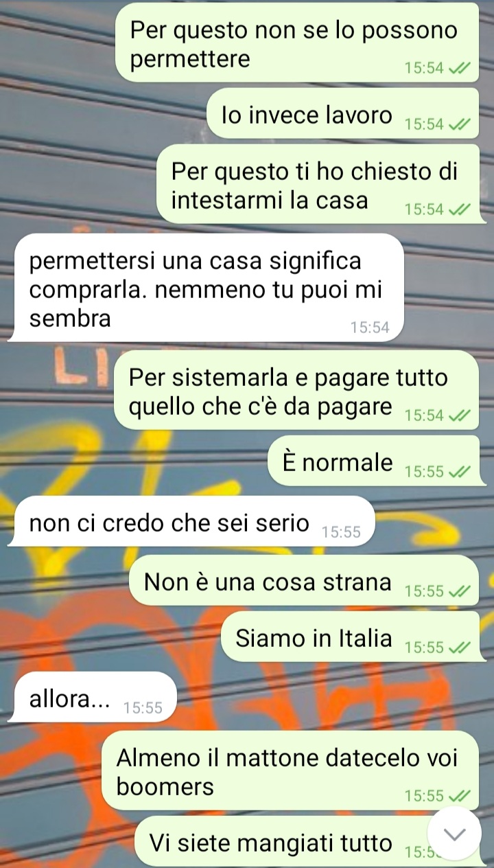This screenshot has height=868, width=494.
Task: Select received message "permettersi una casa significa"
Action: point(206,288)
